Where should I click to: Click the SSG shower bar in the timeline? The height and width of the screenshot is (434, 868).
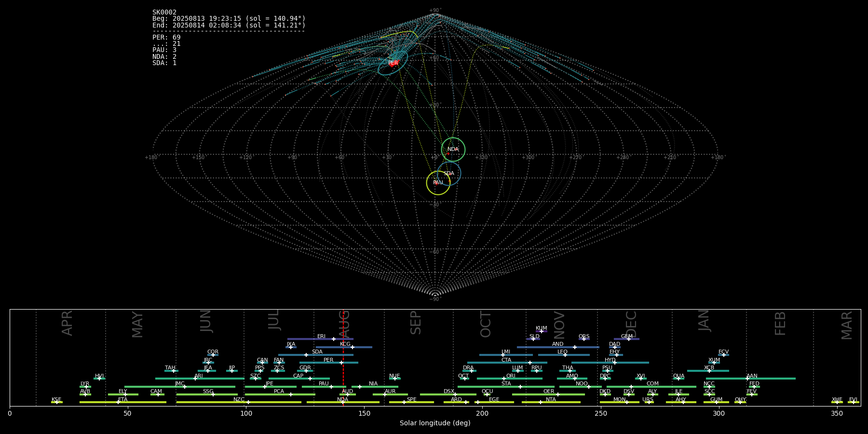coord(207,394)
